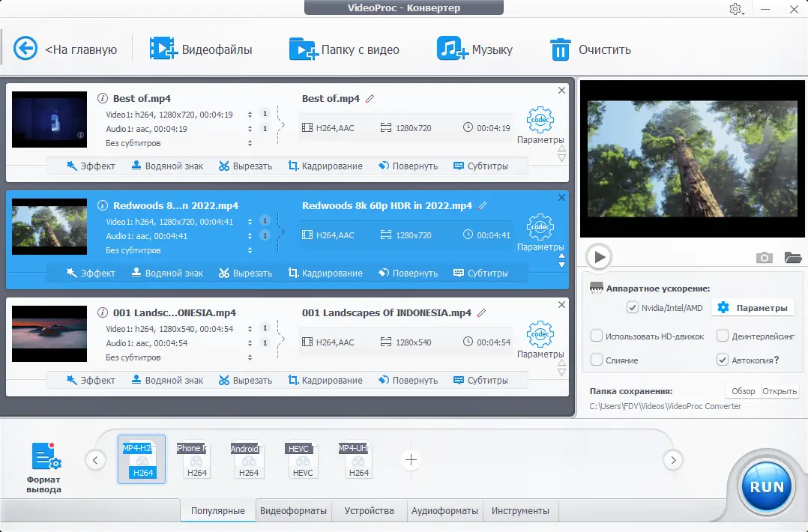Show next format presets with right arrow
This screenshot has height=532, width=808.
tap(673, 460)
